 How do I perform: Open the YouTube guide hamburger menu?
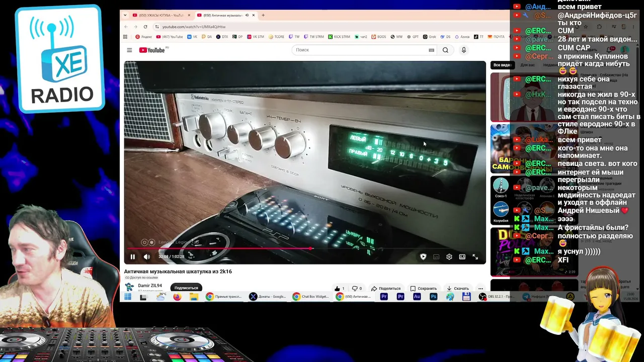[129, 50]
